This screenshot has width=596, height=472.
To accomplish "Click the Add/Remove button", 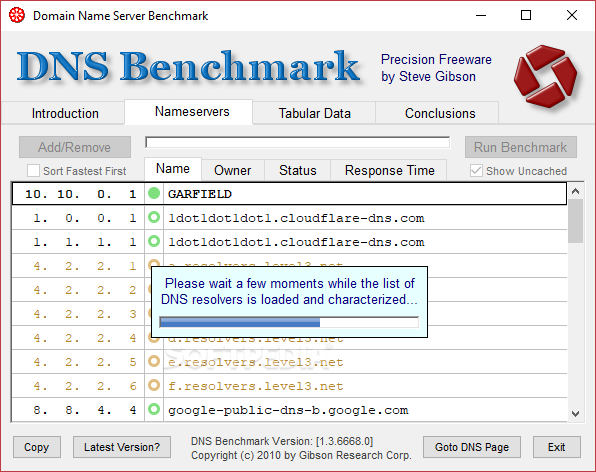I will (x=75, y=147).
